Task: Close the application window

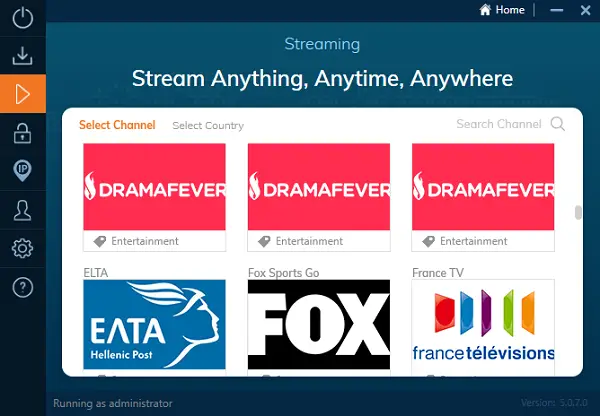Action: point(585,10)
